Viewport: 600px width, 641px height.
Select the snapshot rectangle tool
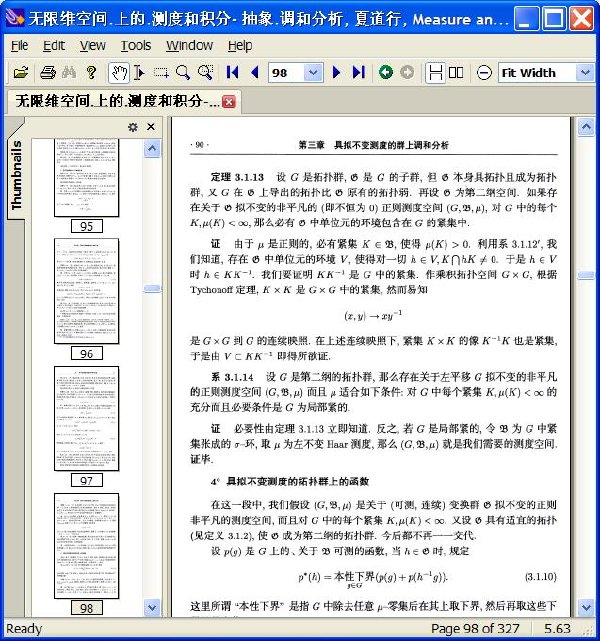click(161, 73)
